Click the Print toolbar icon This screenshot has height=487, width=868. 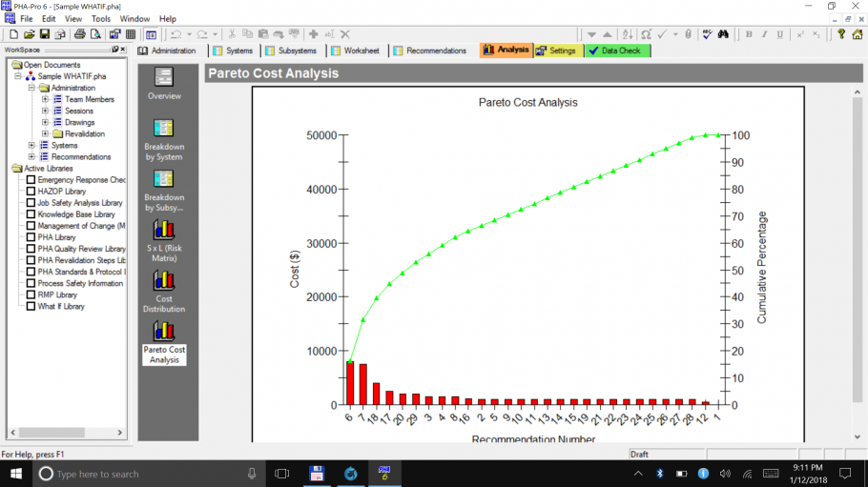(80, 34)
